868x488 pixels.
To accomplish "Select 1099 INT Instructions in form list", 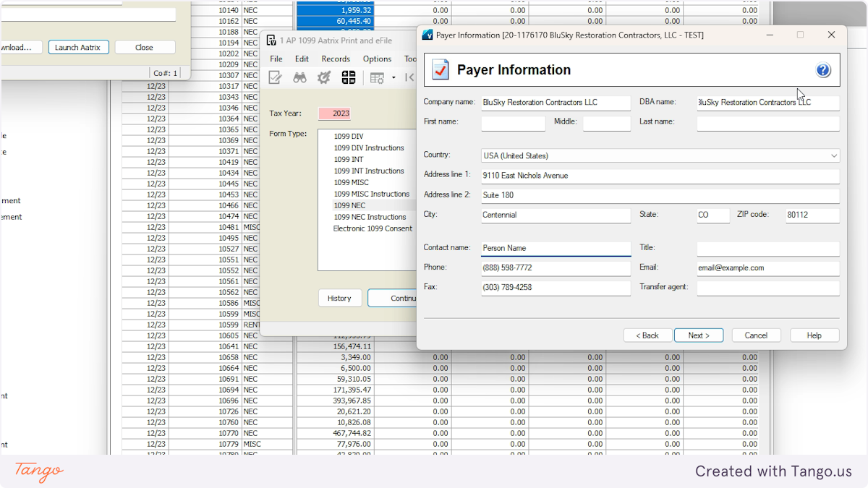I will click(x=369, y=171).
